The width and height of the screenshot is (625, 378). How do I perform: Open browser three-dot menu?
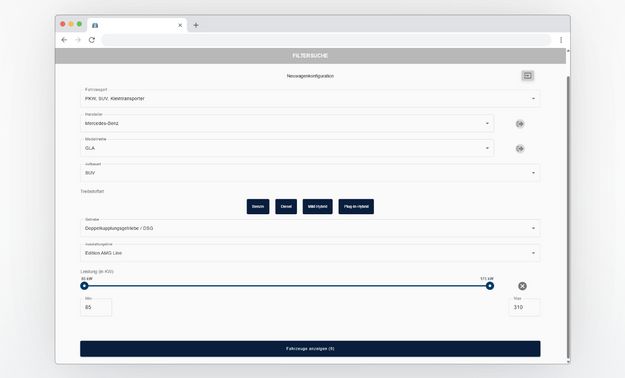coord(561,40)
